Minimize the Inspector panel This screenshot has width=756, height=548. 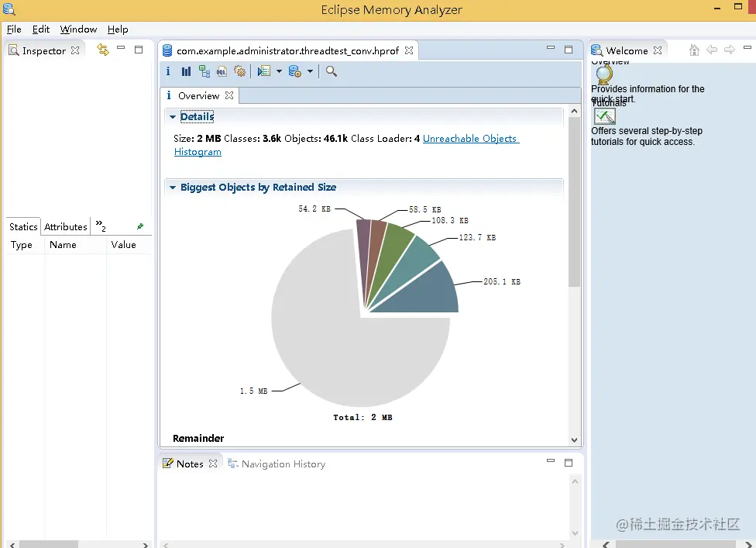tap(121, 48)
